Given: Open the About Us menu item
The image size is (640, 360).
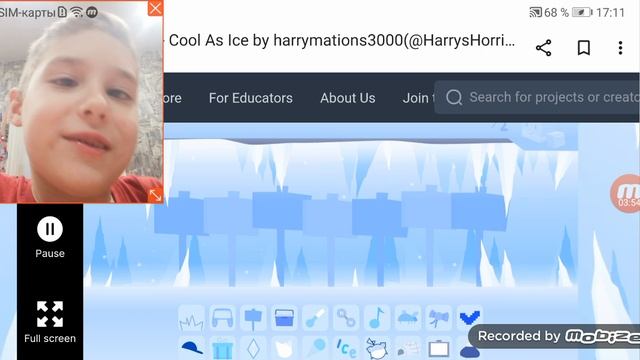Looking at the screenshot, I should [x=348, y=98].
